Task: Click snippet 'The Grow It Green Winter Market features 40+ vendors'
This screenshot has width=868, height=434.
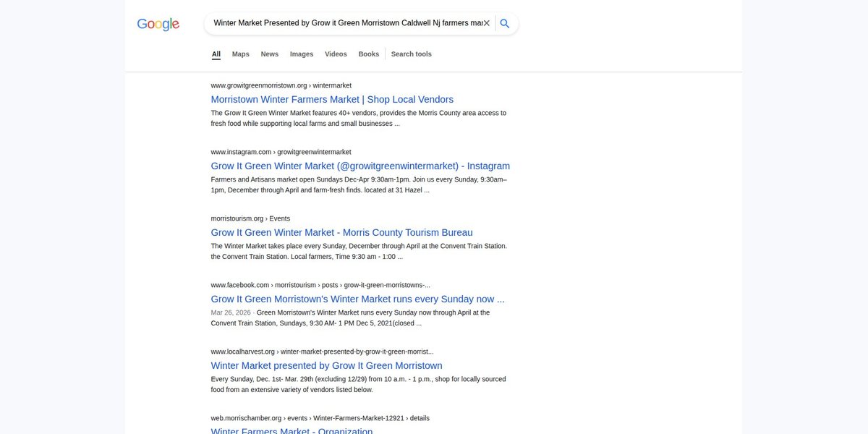Action: [358, 118]
